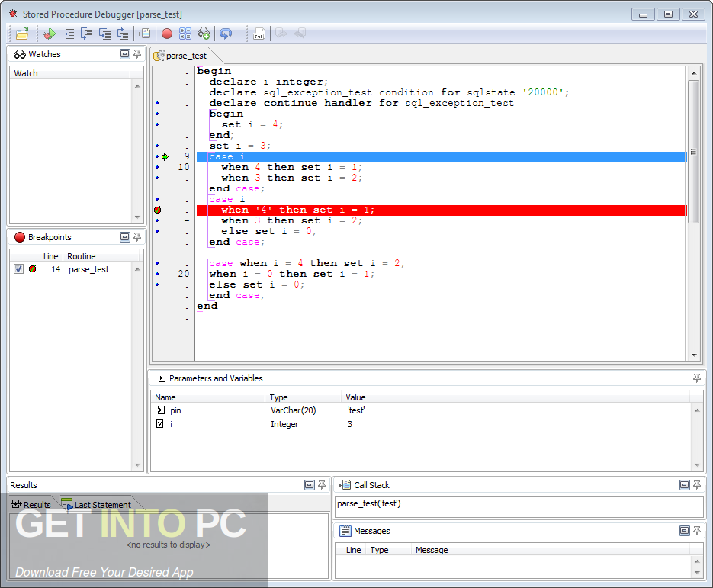Pin the Breakpoints panel
The width and height of the screenshot is (713, 588).
[137, 237]
